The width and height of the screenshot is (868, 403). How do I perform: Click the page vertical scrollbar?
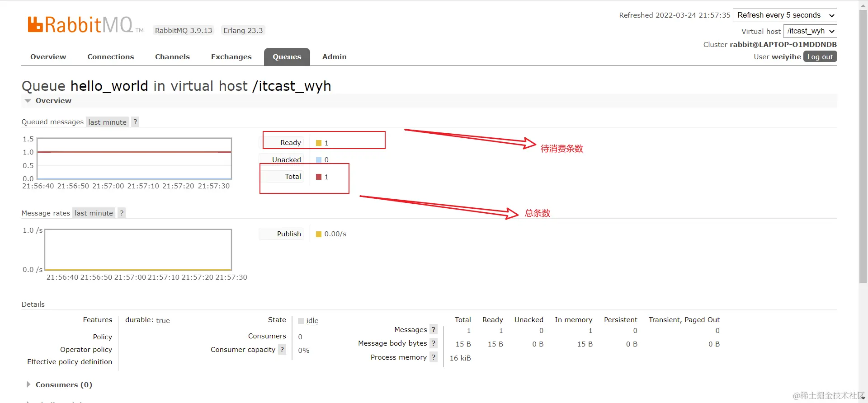pos(863,147)
